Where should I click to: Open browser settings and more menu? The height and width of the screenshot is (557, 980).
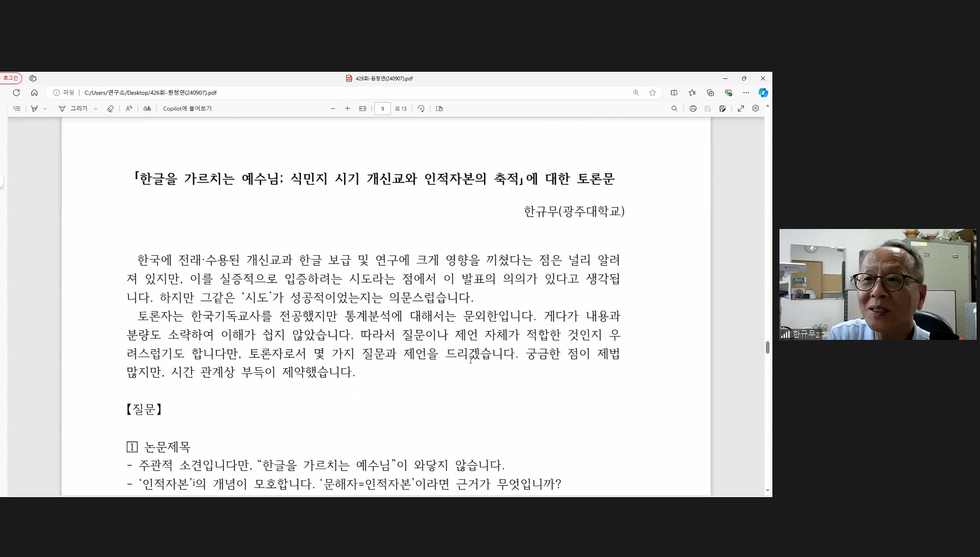point(746,93)
